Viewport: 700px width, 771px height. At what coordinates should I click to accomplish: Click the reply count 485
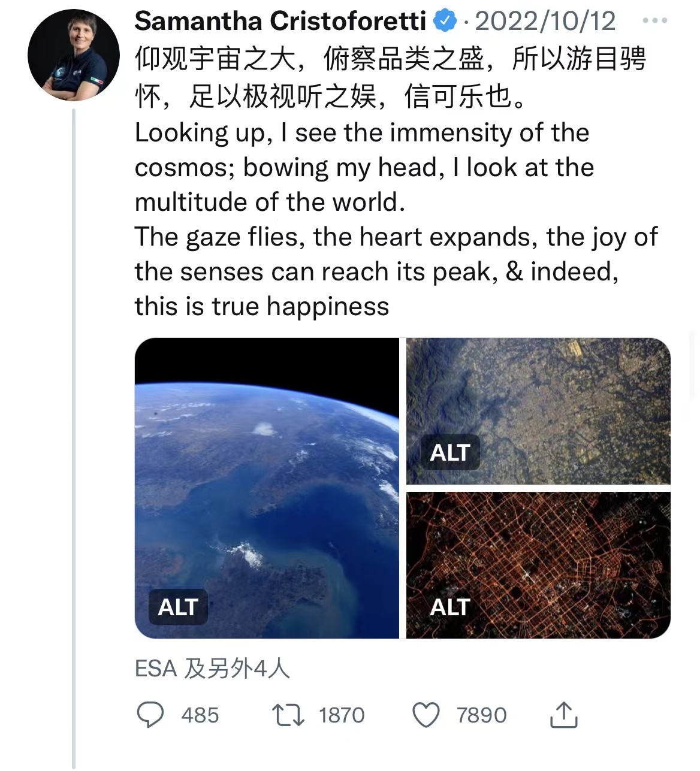pos(200,715)
